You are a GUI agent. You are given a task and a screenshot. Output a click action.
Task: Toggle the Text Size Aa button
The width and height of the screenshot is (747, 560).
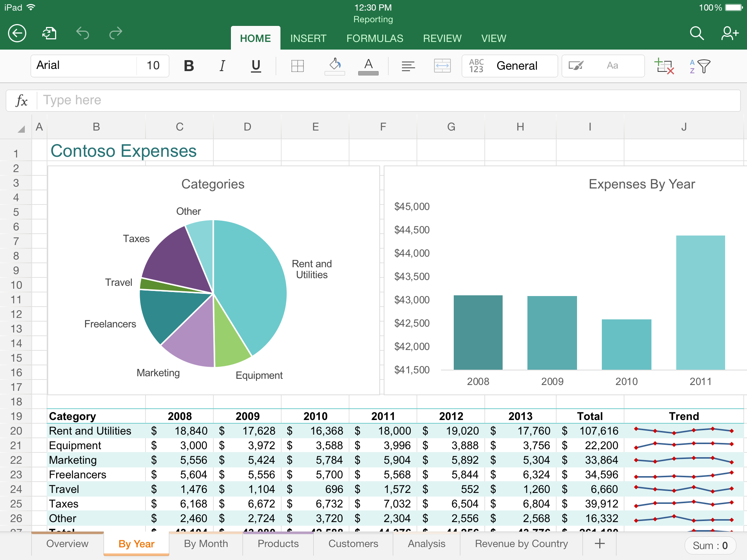pos(614,65)
